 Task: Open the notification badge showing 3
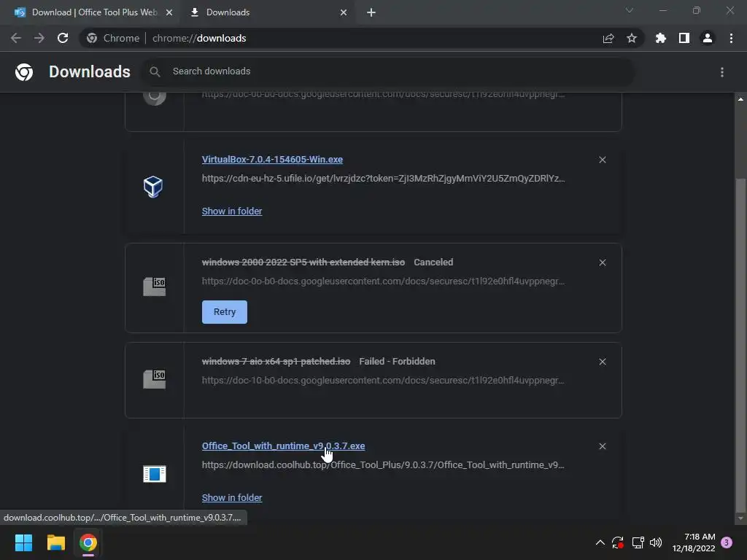pos(727,542)
